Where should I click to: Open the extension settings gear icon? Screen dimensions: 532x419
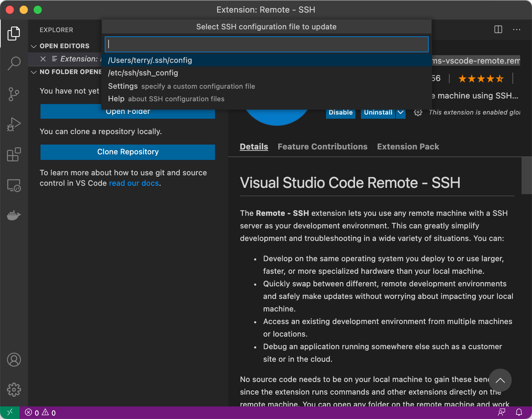click(418, 112)
